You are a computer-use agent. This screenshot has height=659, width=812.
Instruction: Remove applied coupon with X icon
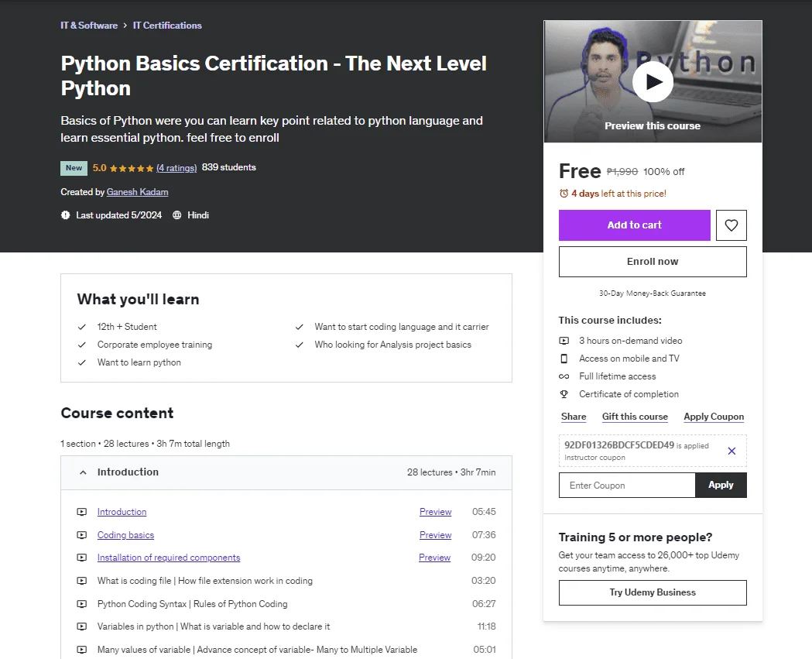731,451
